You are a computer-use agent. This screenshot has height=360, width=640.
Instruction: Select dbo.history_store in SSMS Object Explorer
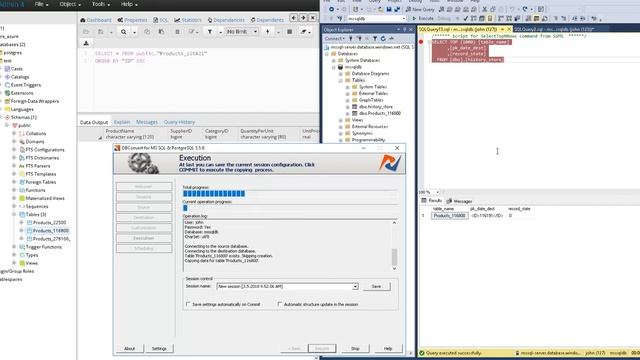coord(376,107)
